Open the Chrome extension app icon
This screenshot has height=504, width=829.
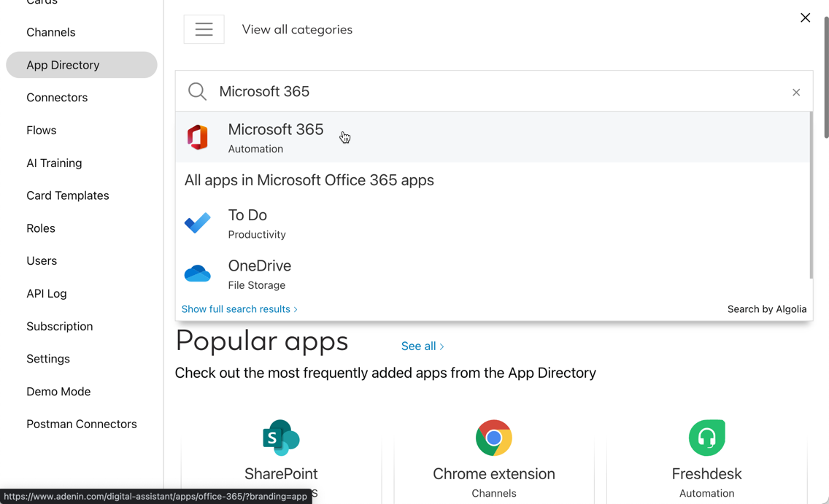click(494, 438)
